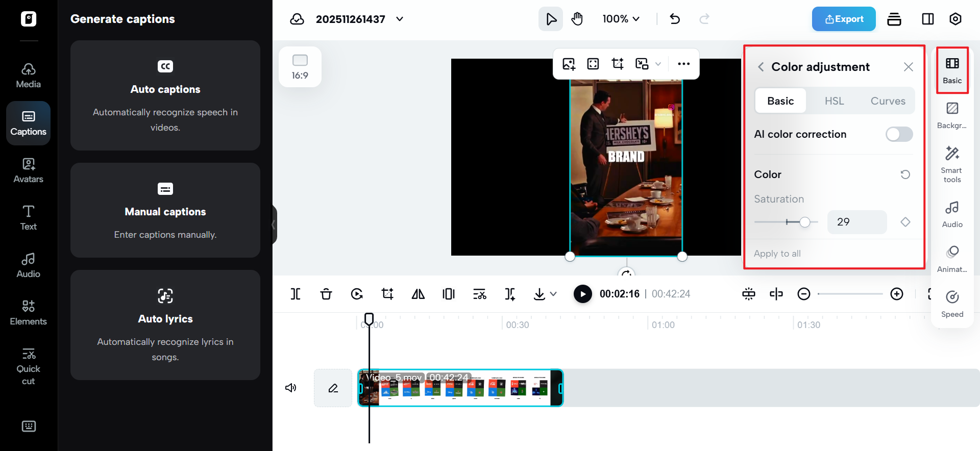980x451 pixels.
Task: Switch to the Curves tab
Action: [x=888, y=101]
